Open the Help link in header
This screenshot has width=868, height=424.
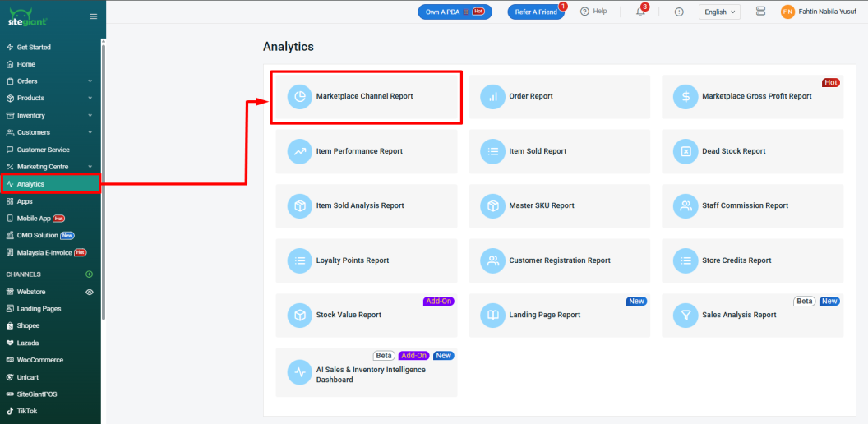coord(593,12)
